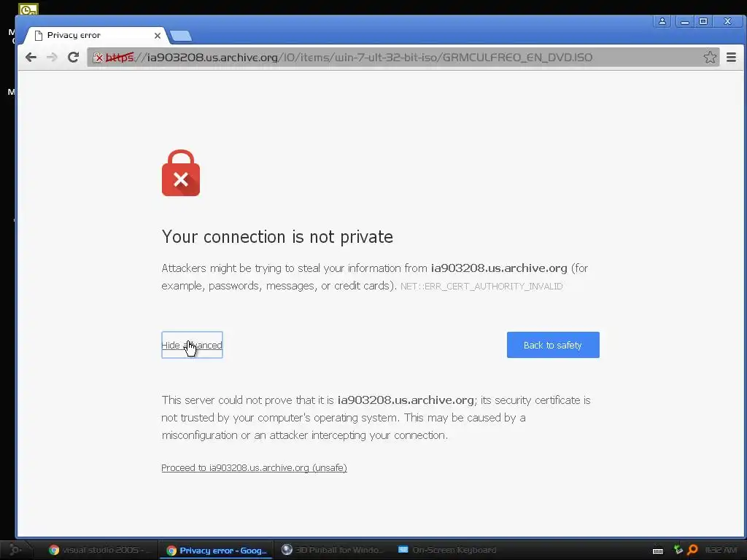Viewport: 747px width, 560px height.
Task: Open On-Screen Keyboard from taskbar
Action: coord(448,550)
